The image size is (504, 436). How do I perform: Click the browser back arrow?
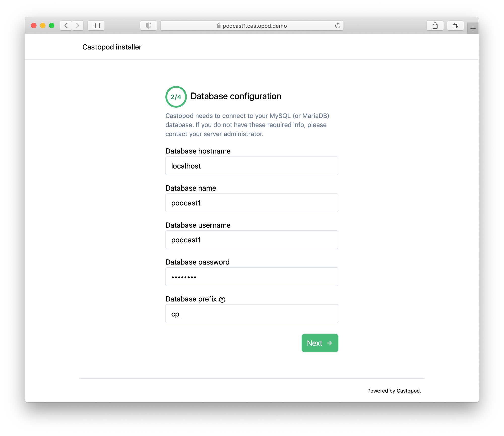coord(66,26)
